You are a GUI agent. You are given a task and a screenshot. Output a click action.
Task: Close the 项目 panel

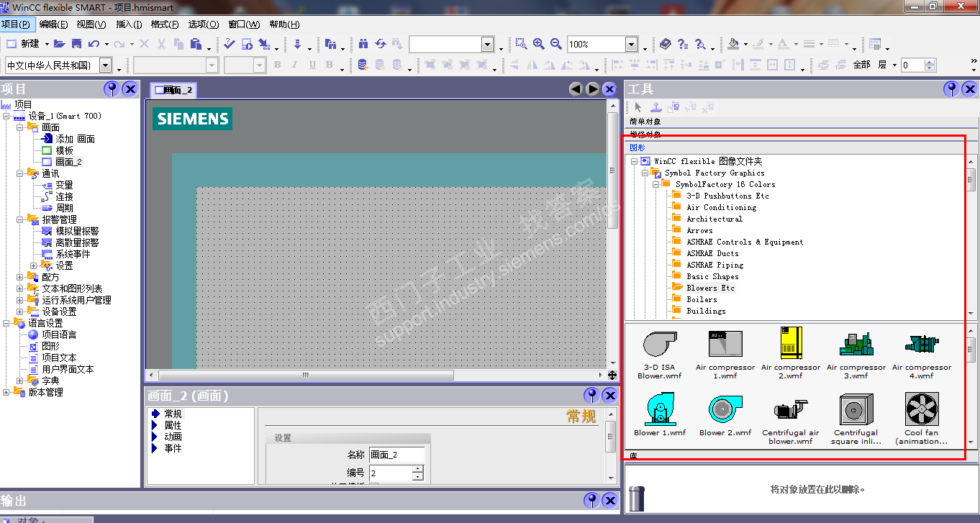(130, 89)
